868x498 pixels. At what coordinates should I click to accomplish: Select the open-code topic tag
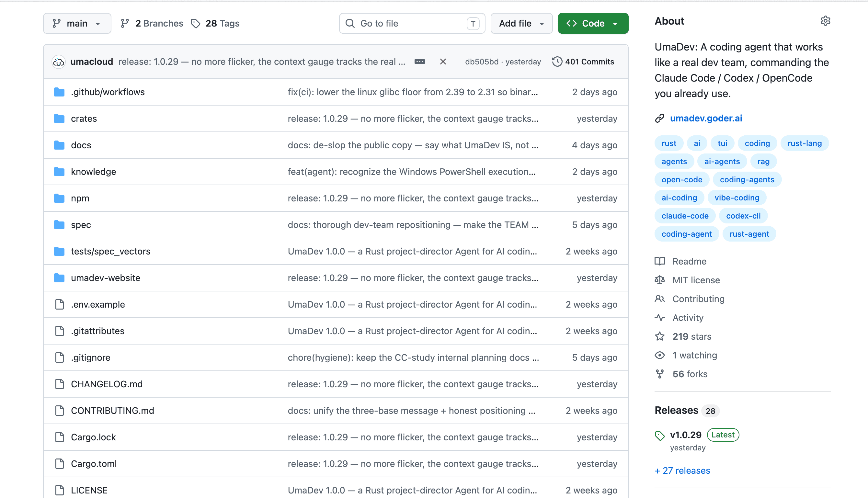681,180
